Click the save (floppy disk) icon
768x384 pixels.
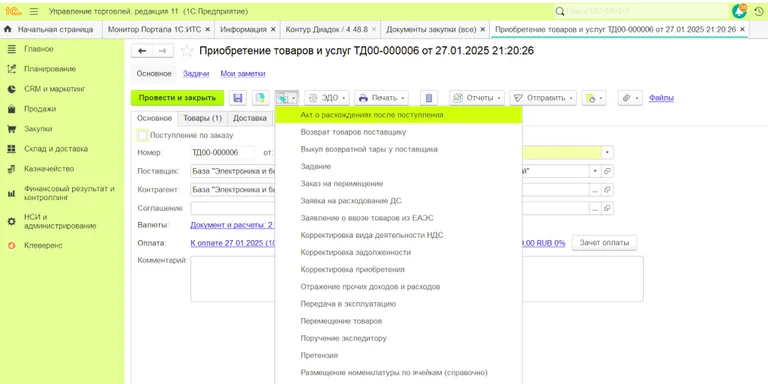238,98
